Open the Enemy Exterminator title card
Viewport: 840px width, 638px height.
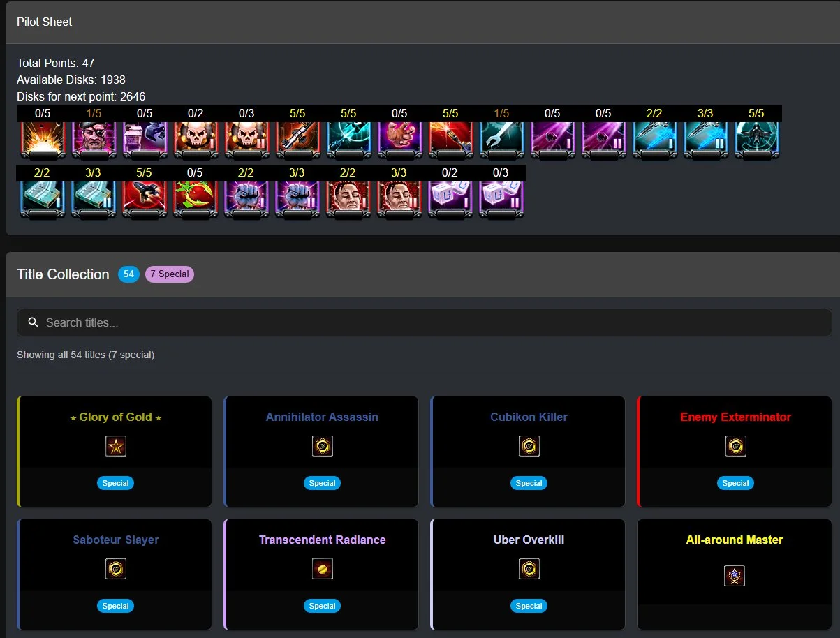coord(735,452)
